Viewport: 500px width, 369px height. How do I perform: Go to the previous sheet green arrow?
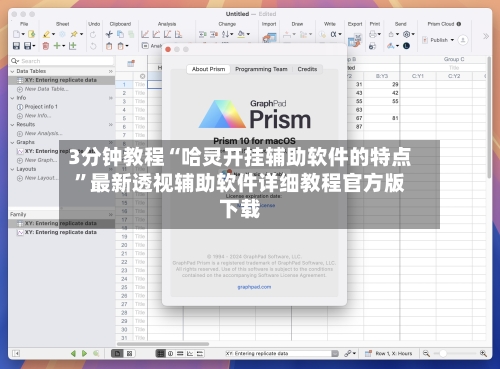tap(73, 353)
